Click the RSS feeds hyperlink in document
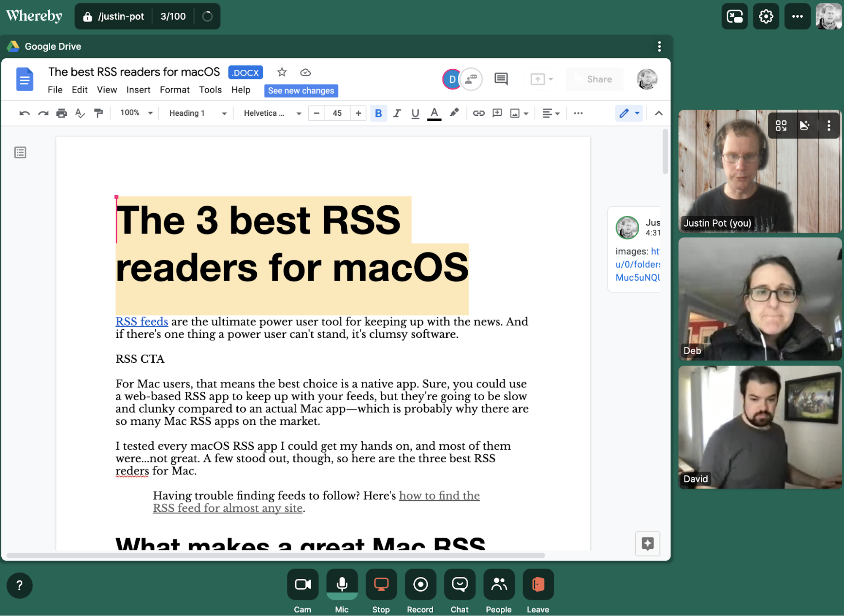844x616 pixels. [x=141, y=321]
